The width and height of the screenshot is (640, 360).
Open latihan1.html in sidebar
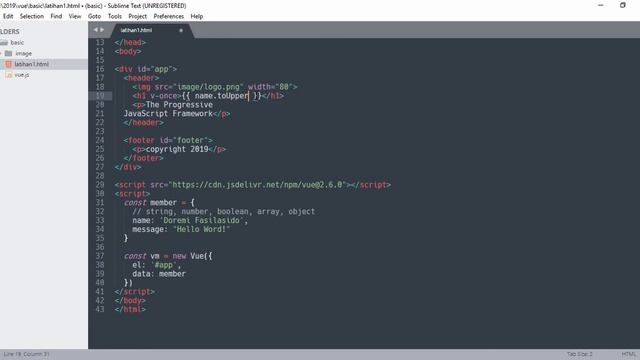pyautogui.click(x=31, y=64)
